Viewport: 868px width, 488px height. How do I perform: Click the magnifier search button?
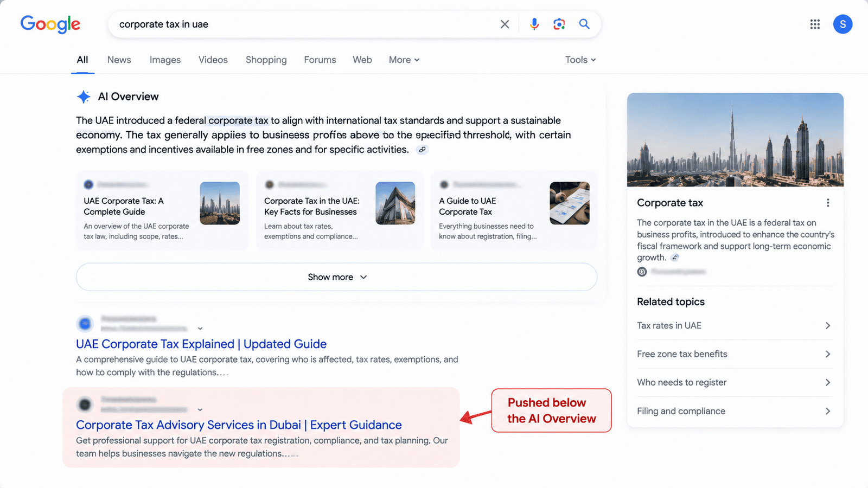pyautogui.click(x=584, y=24)
